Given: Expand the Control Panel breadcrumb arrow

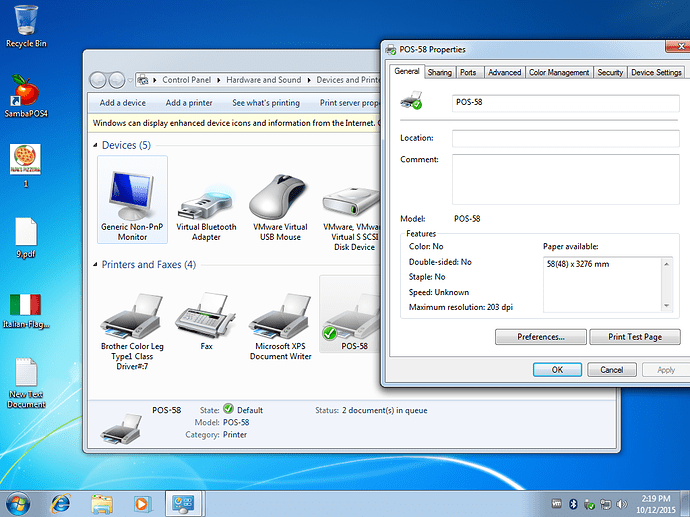Looking at the screenshot, I should tap(219, 80).
